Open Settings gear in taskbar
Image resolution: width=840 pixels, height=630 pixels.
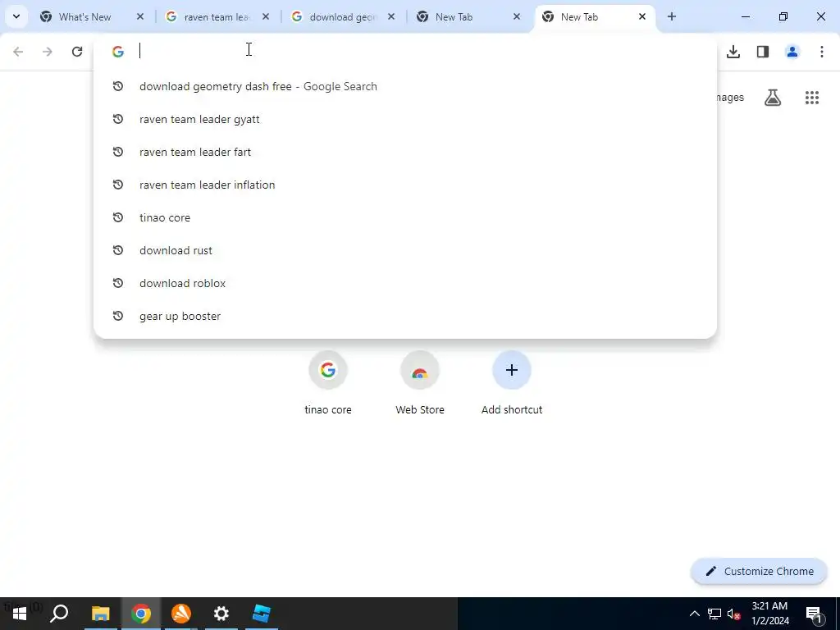pos(221,614)
